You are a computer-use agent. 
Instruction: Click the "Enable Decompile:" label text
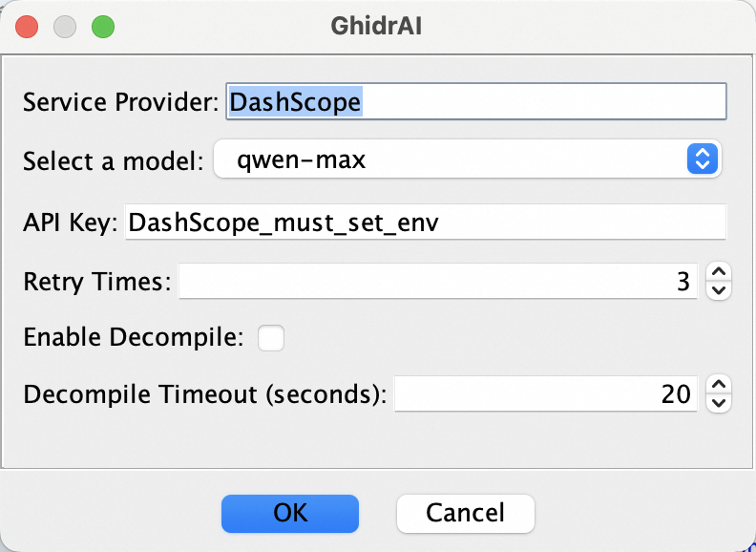tap(134, 337)
